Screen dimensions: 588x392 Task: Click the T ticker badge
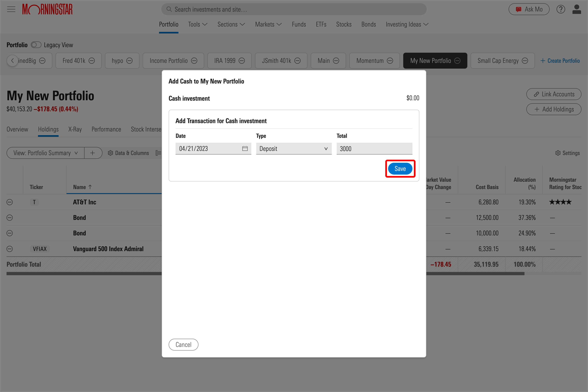point(34,202)
